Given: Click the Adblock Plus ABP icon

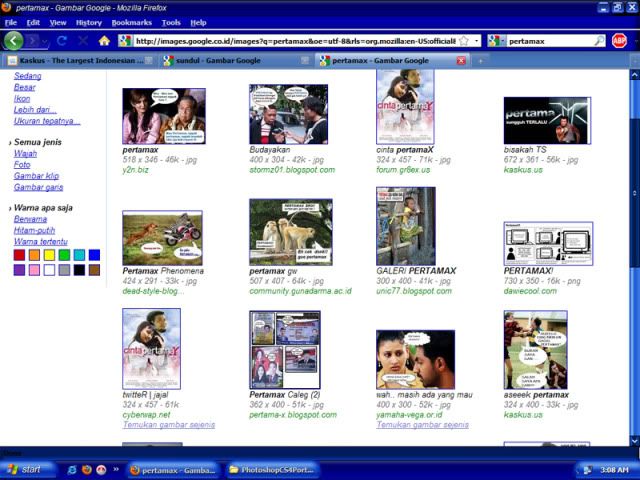Looking at the screenshot, I should coord(619,41).
